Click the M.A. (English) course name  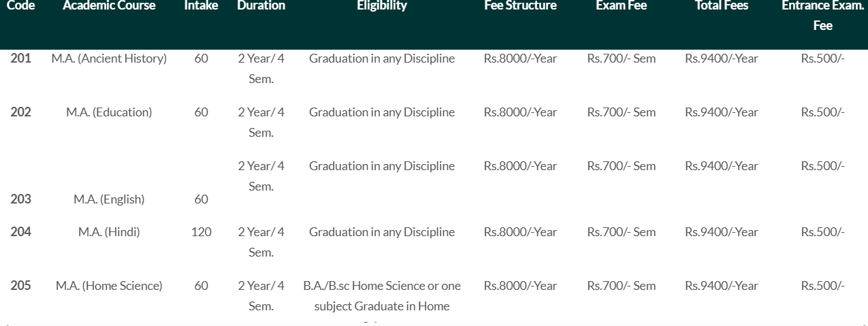point(109,199)
